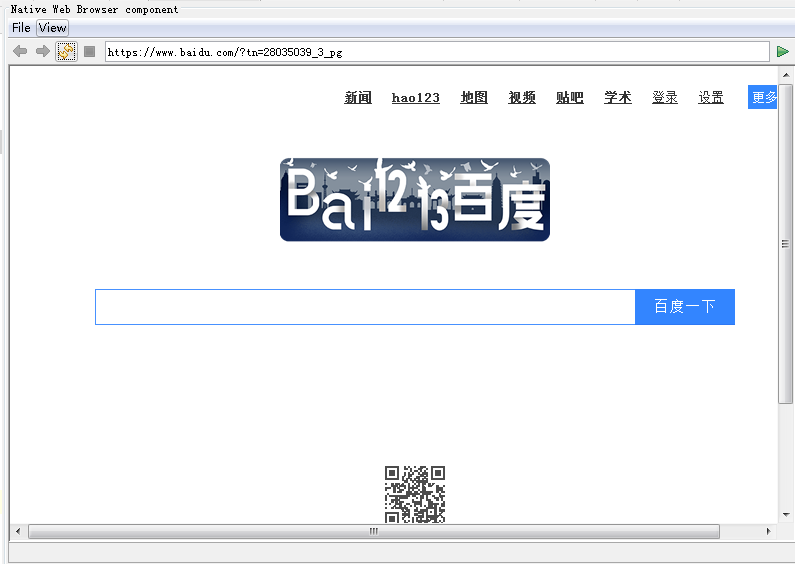
Task: Click the vertical scrollbar thumb
Action: [786, 244]
